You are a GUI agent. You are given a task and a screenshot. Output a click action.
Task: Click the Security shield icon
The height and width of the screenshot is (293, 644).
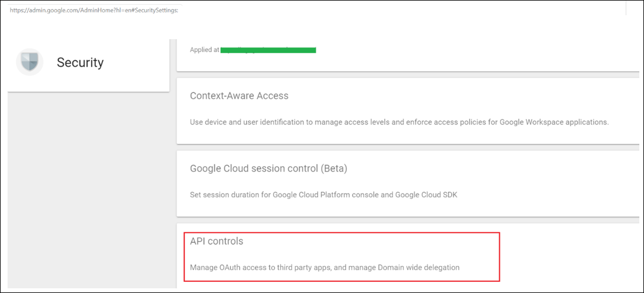(x=30, y=62)
